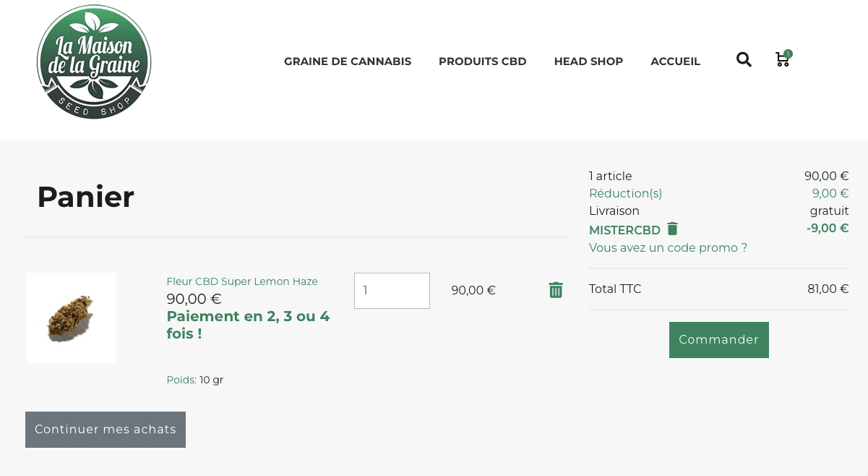Open Head Shop menu
This screenshot has width=868, height=476.
click(588, 61)
